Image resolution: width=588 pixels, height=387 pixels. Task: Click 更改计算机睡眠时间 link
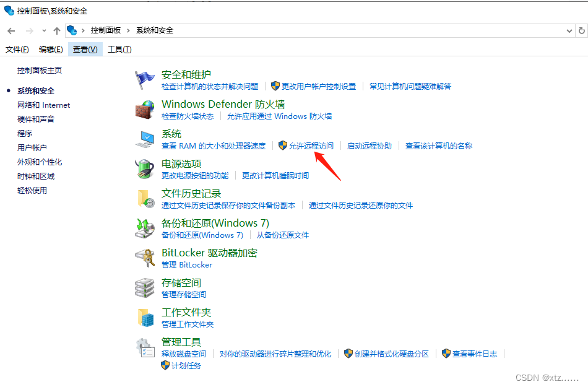(275, 175)
